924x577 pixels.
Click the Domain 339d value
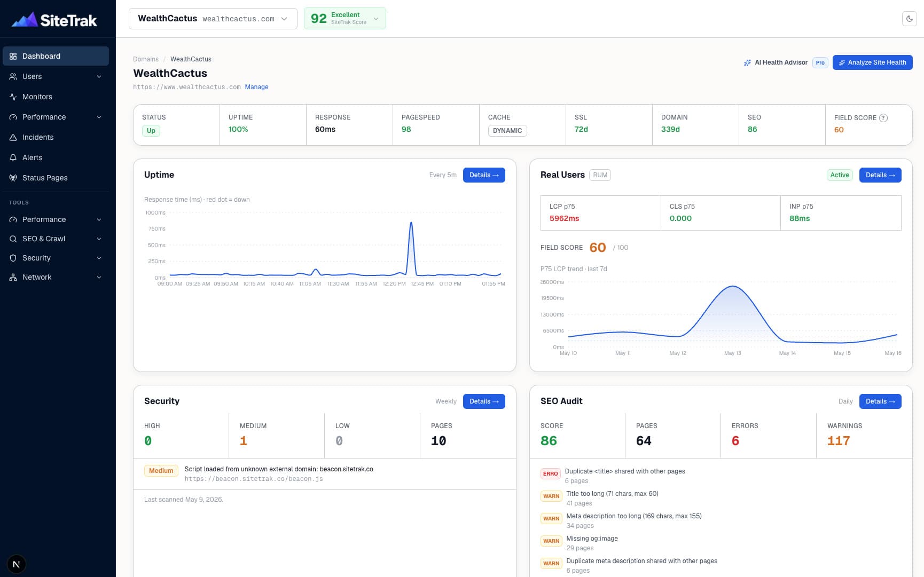click(x=670, y=129)
